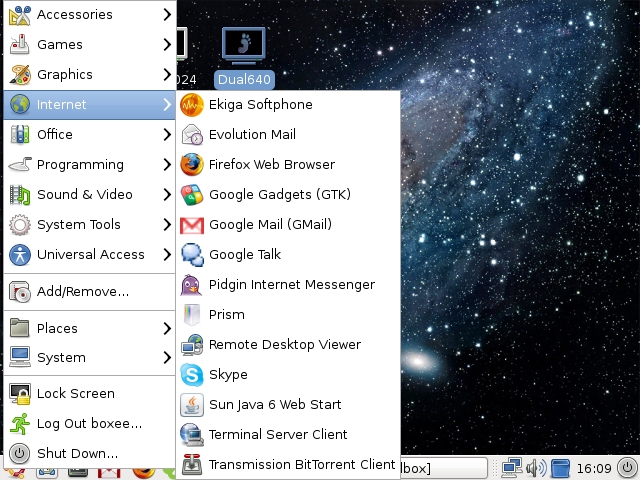Viewport: 640px width, 480px height.
Task: Launch Firefox Web Browser icon
Action: pyautogui.click(x=192, y=164)
